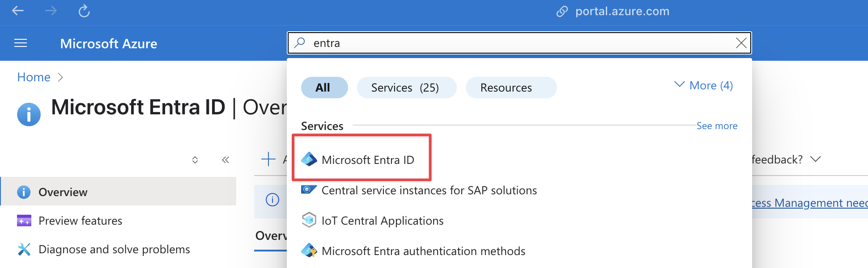Click the Microsoft Azure portal title
868x268 pixels.
click(109, 43)
